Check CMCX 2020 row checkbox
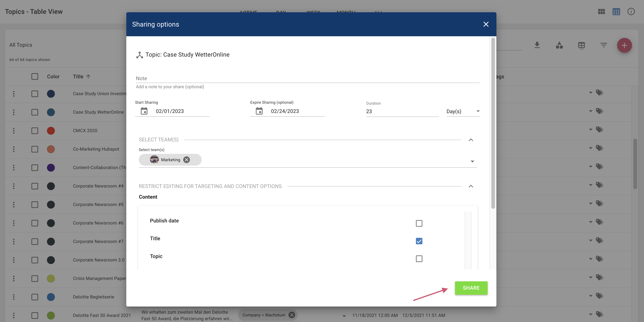 point(35,131)
